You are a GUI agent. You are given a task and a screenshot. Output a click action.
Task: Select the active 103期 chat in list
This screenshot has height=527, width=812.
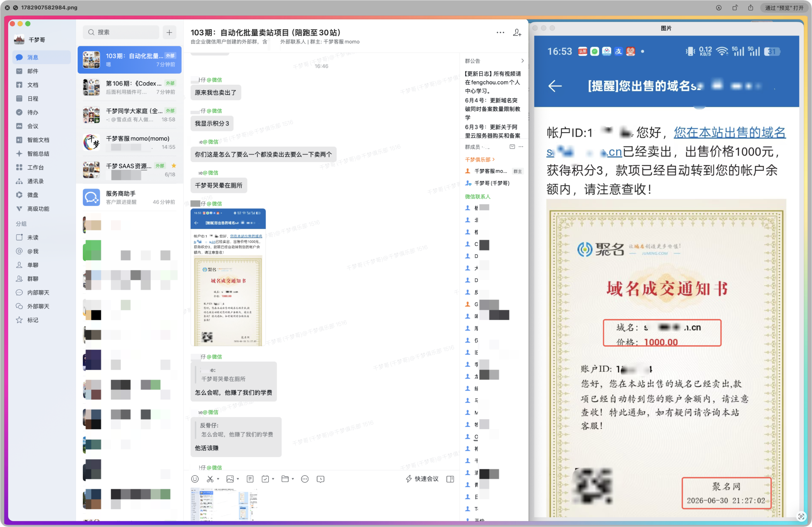(130, 60)
